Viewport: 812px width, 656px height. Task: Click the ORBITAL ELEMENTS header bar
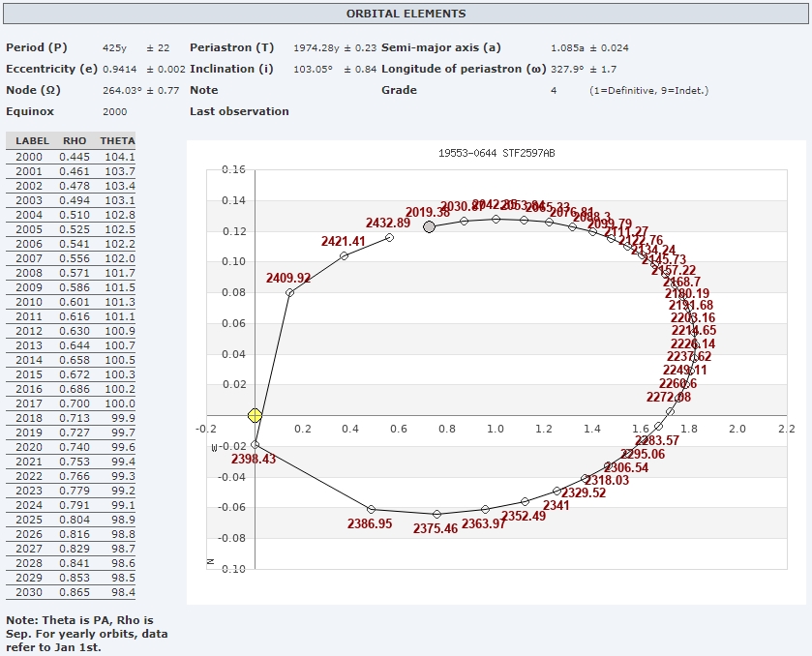click(406, 14)
